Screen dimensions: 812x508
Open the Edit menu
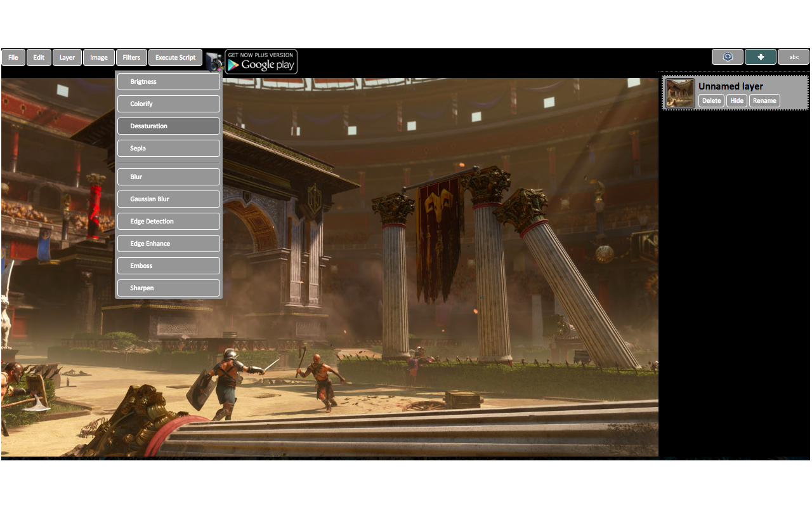click(39, 57)
